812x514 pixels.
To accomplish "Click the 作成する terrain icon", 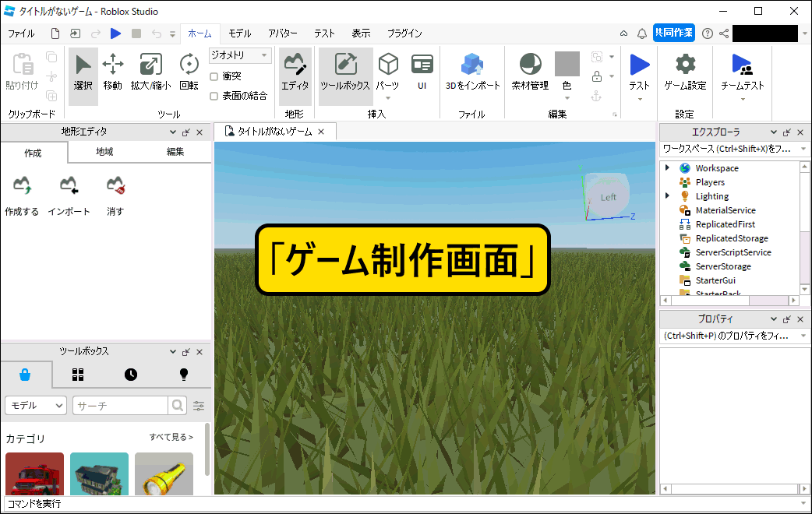I will tap(22, 185).
